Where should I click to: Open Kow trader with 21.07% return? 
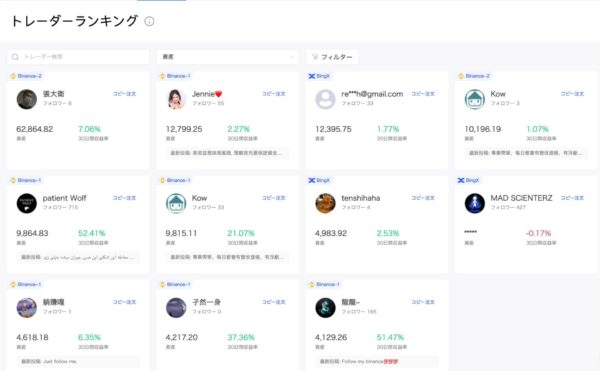click(199, 198)
